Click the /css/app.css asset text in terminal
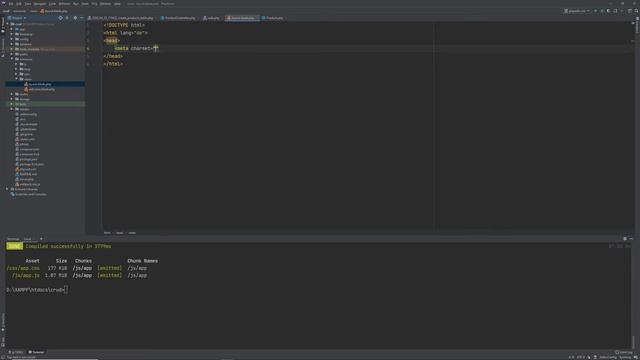This screenshot has height=360, width=640. click(23, 268)
